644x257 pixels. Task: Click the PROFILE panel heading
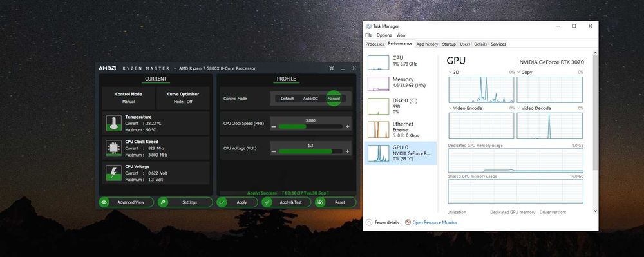pos(287,79)
